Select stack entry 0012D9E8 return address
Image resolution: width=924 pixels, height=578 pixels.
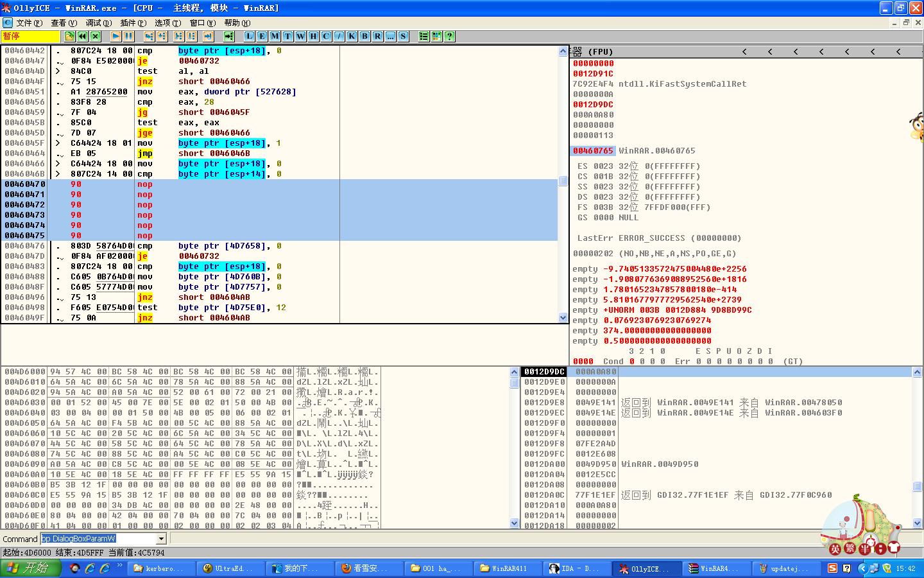pos(706,403)
